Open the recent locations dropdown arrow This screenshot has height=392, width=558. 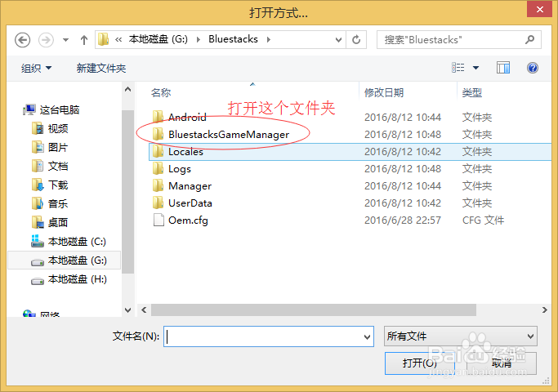coord(65,40)
